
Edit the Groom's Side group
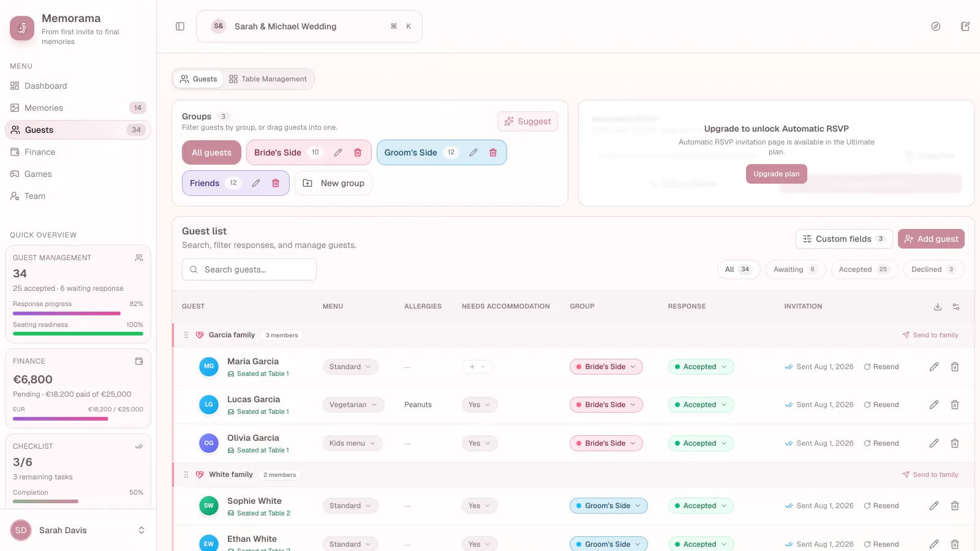click(x=473, y=152)
